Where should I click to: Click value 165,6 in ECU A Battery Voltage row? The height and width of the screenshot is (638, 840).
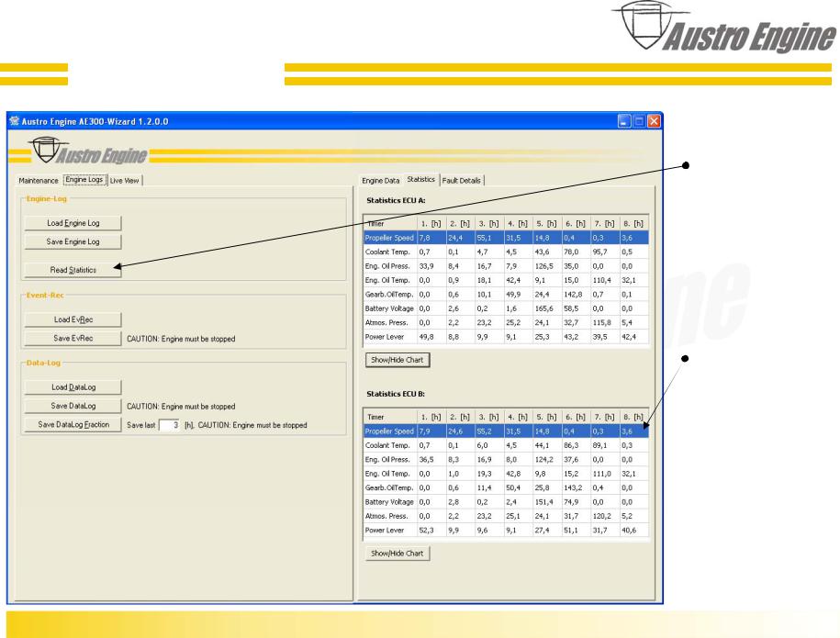click(543, 308)
